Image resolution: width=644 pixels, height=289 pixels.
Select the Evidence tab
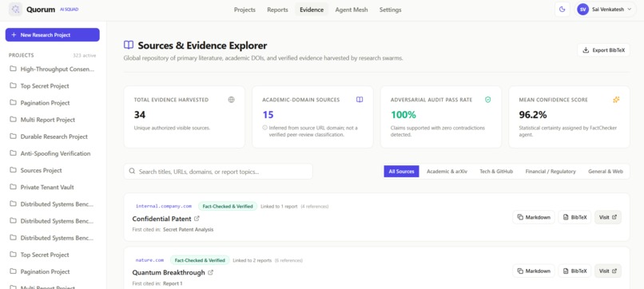[312, 10]
